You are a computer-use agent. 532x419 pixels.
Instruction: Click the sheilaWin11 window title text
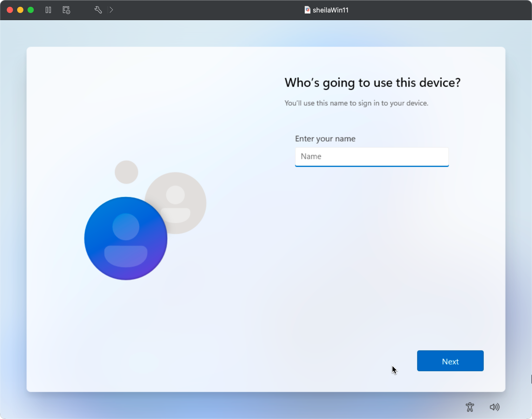point(330,10)
